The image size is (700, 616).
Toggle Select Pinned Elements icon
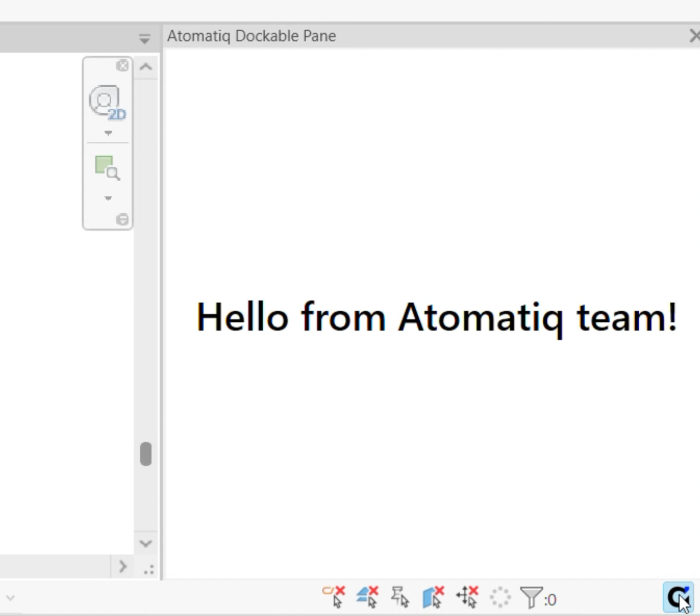(400, 597)
